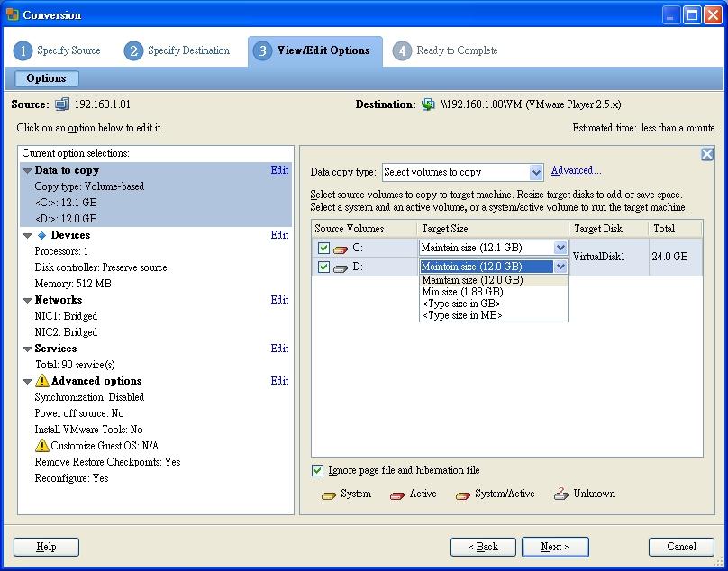Switch to Ready to Complete tab
Image resolution: width=728 pixels, height=571 pixels.
coord(445,50)
